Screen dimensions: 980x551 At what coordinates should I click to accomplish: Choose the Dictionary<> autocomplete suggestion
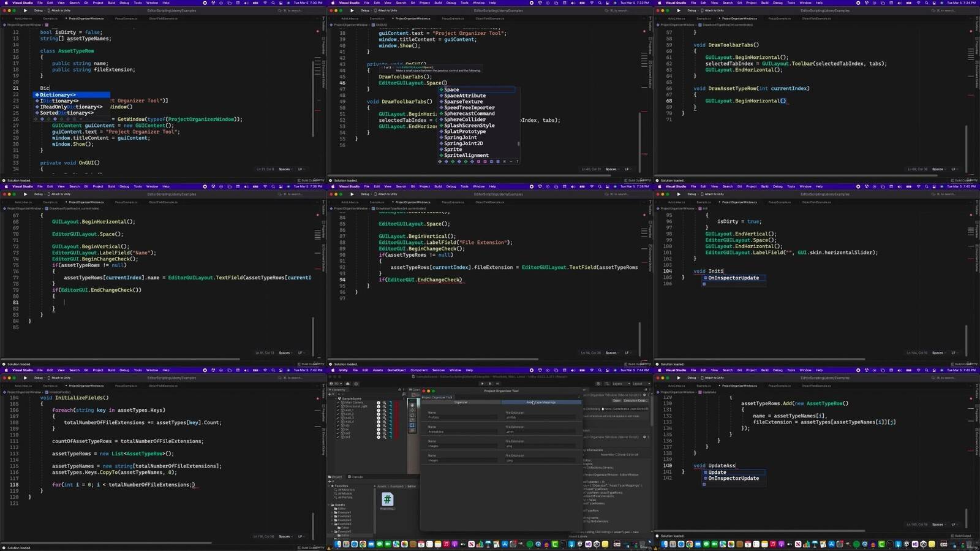click(x=58, y=95)
